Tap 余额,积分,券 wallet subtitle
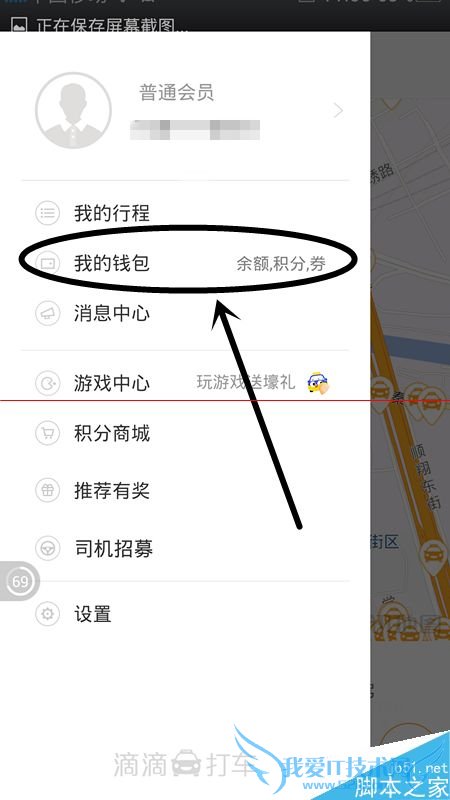The height and width of the screenshot is (800, 450). point(281,264)
